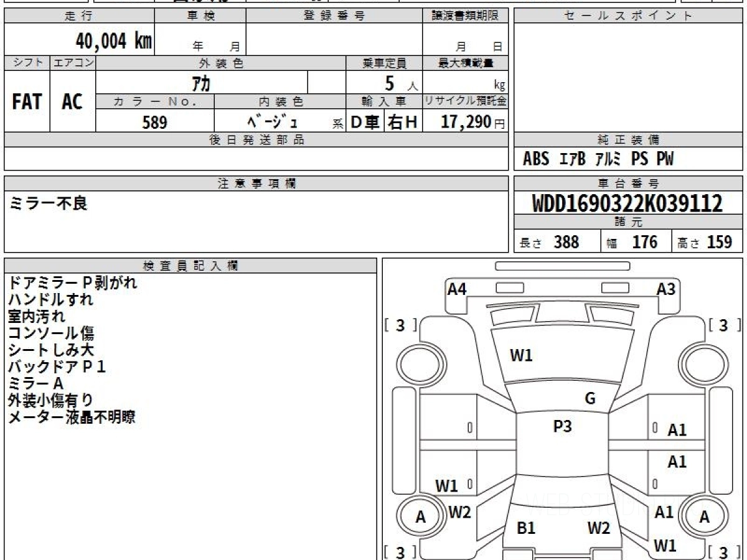The width and height of the screenshot is (747, 560).
Task: Select the 右H steering value
Action: point(403,123)
